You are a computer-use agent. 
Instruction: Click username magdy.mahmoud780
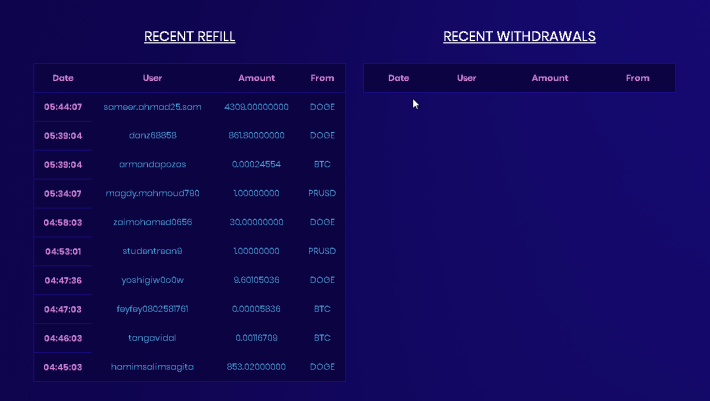pyautogui.click(x=152, y=193)
